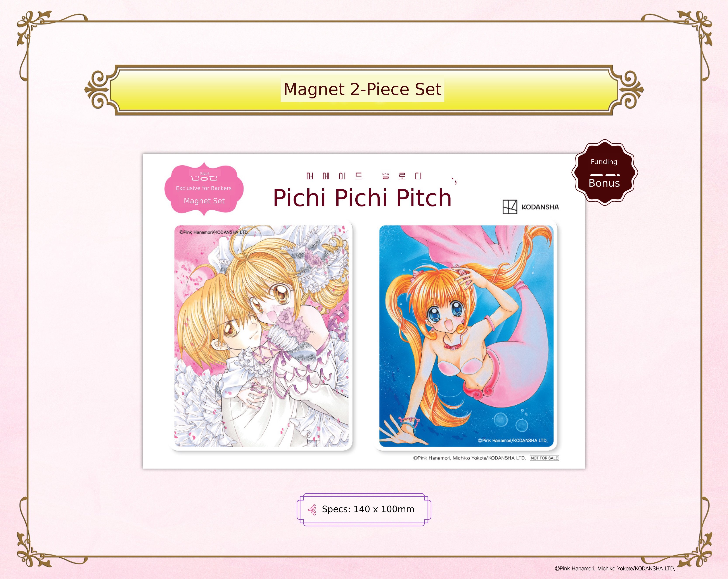
Task: Click the Kodansha logo icon
Action: pos(510,207)
